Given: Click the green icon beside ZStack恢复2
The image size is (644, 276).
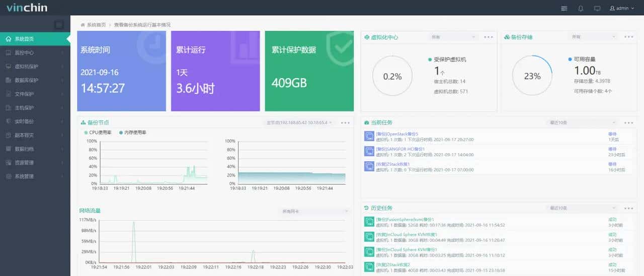Looking at the screenshot, I should coord(369,267).
